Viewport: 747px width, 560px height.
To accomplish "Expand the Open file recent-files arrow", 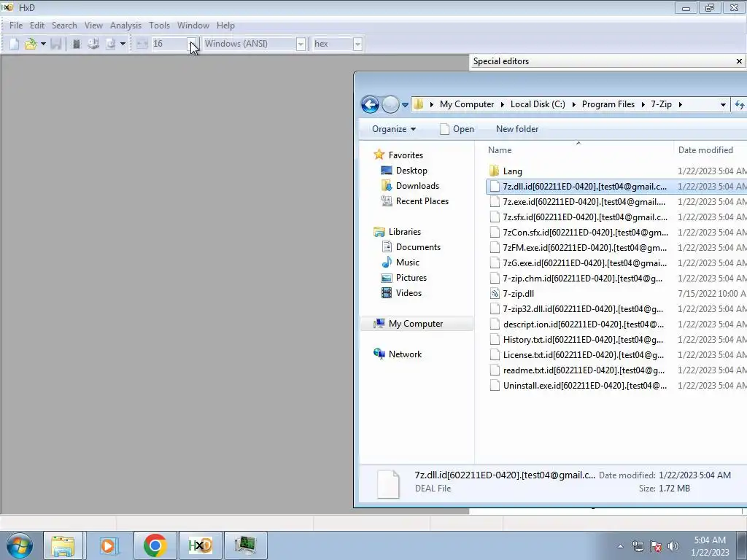I will [43, 44].
